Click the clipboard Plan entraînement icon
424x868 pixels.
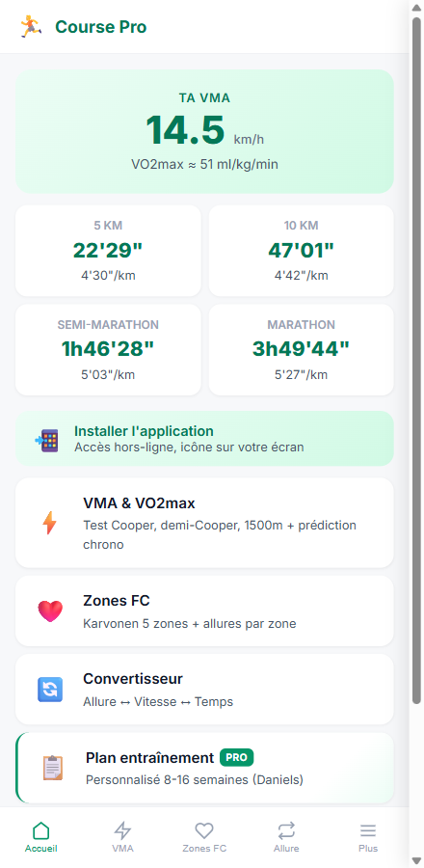pos(53,768)
